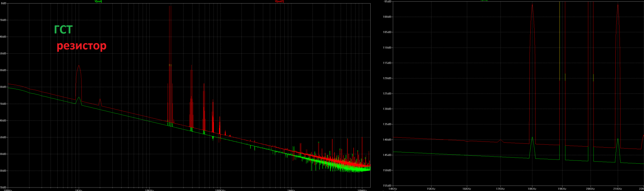Click the 16KHz frequency label
The image size is (644, 191).
click(x=467, y=189)
